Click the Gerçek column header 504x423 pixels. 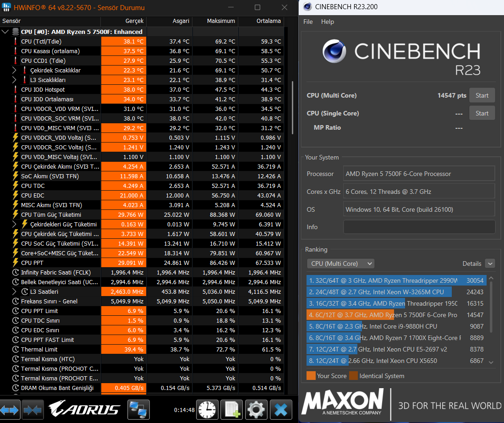tap(124, 21)
